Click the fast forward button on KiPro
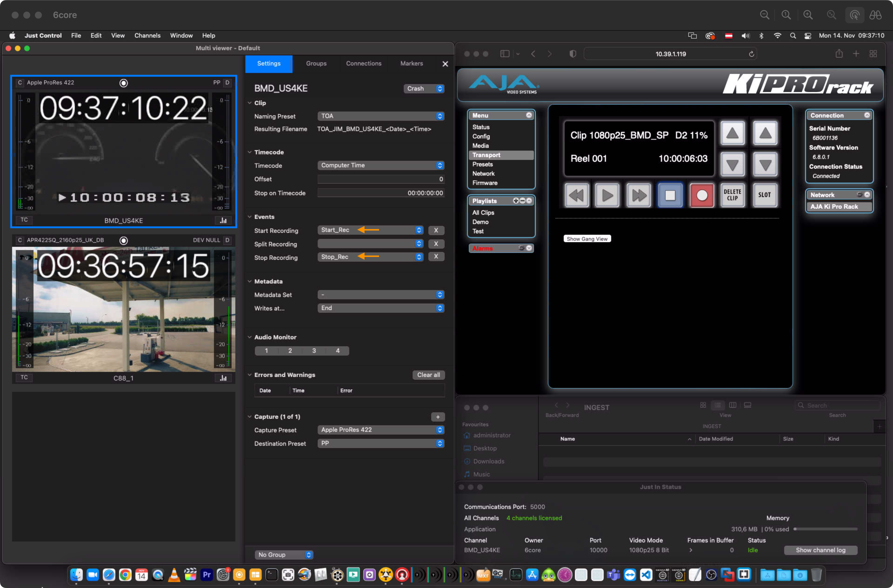 [639, 195]
